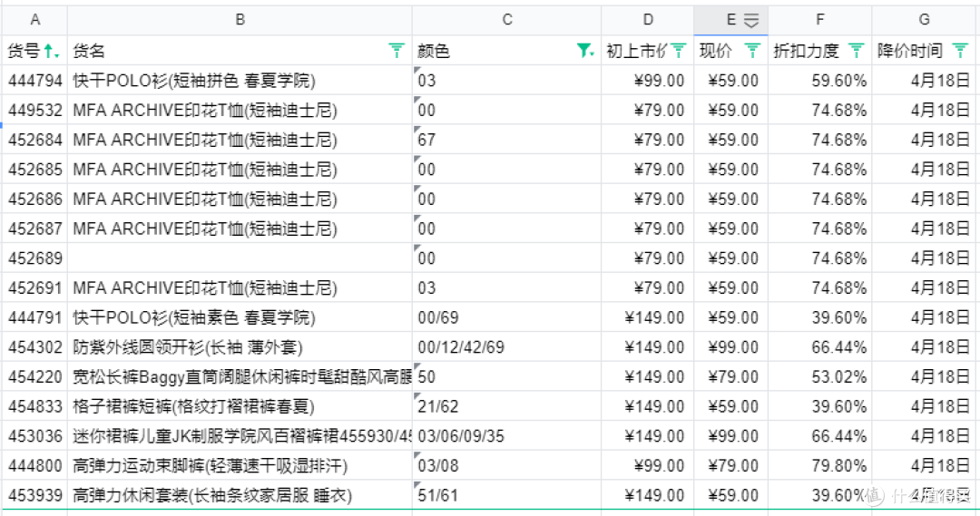Open the filter icon for 降价时间 column
Image resolution: width=980 pixels, height=516 pixels.
[960, 51]
